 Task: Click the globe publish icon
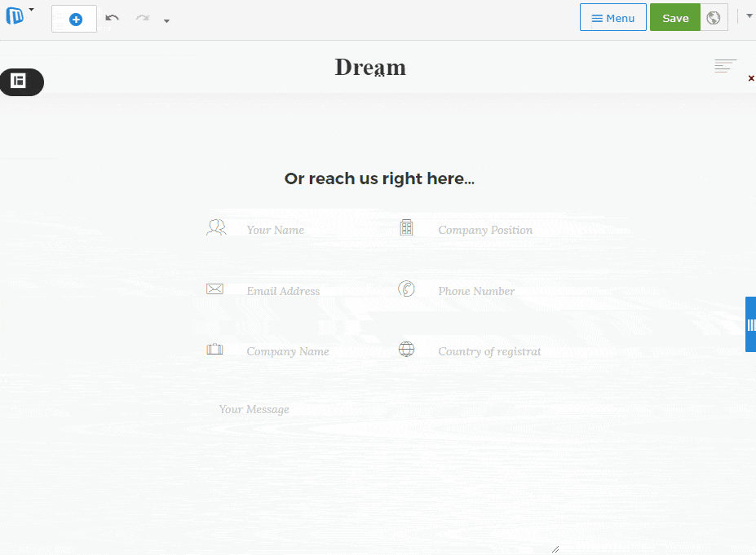click(x=714, y=17)
